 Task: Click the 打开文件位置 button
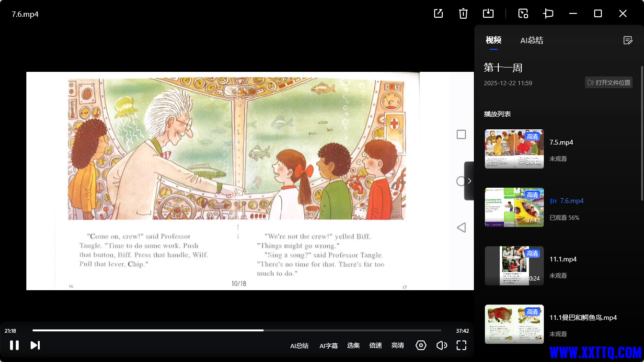(x=609, y=82)
